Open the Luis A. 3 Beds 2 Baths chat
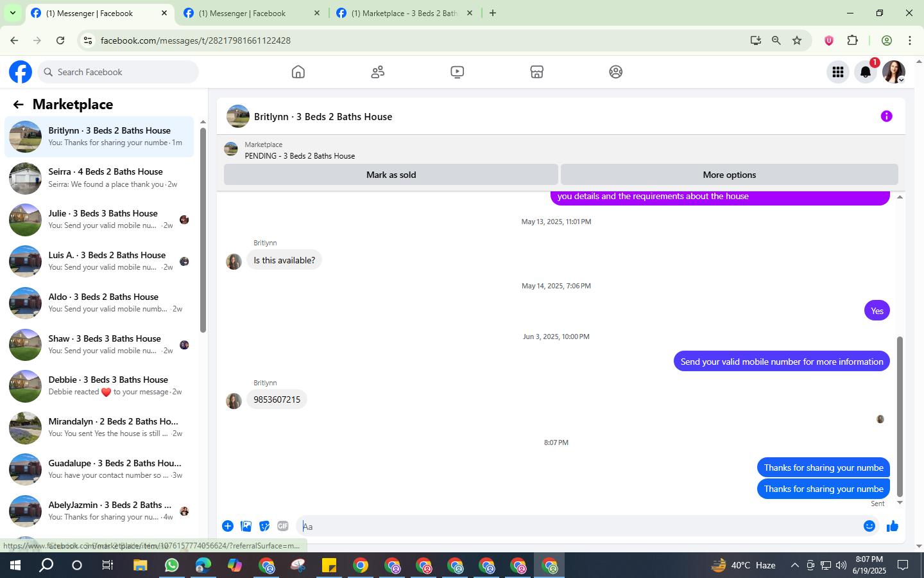This screenshot has width=924, height=578. pyautogui.click(x=99, y=261)
